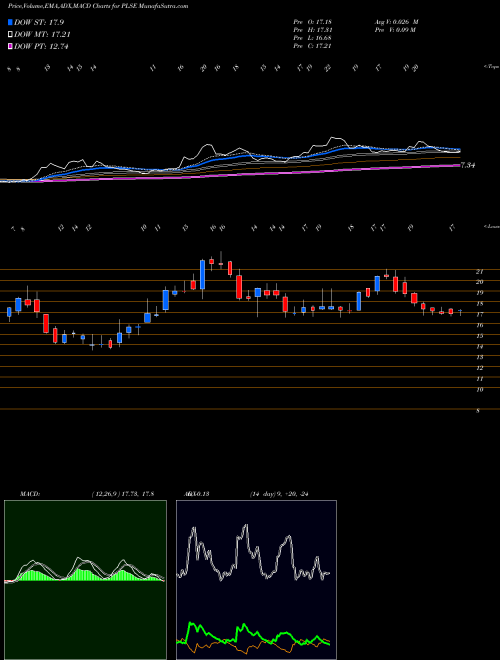Click the price axis label 11
This screenshot has height=660, width=500.
[479, 379]
